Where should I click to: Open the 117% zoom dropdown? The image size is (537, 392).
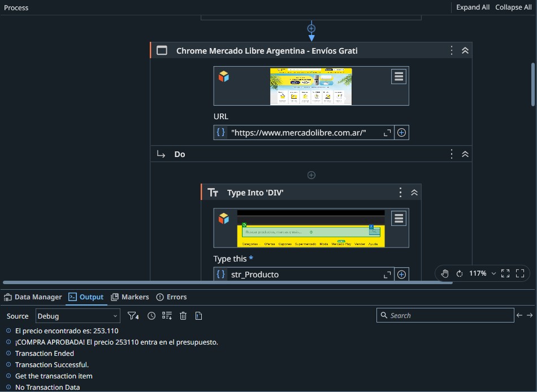483,273
